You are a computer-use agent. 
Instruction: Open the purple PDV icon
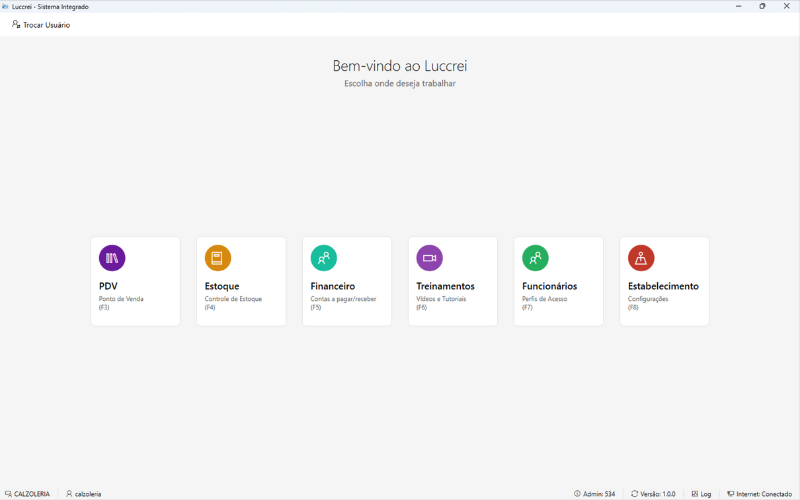tap(112, 258)
